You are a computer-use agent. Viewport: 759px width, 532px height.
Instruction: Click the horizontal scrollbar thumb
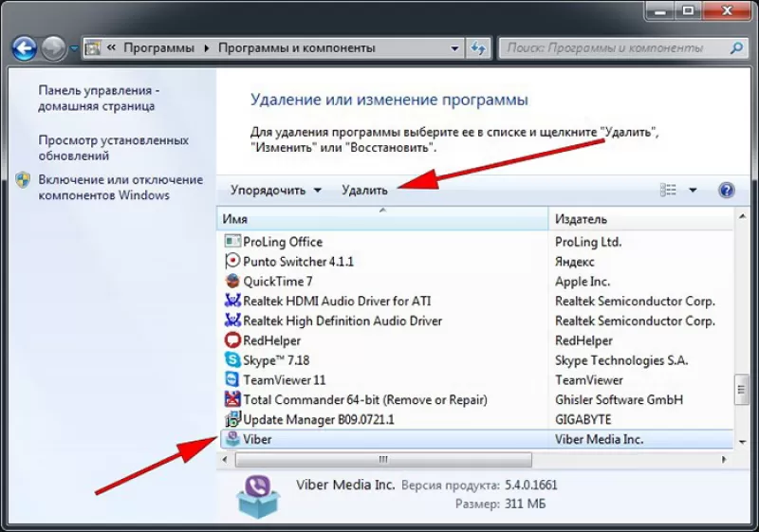pyautogui.click(x=383, y=459)
